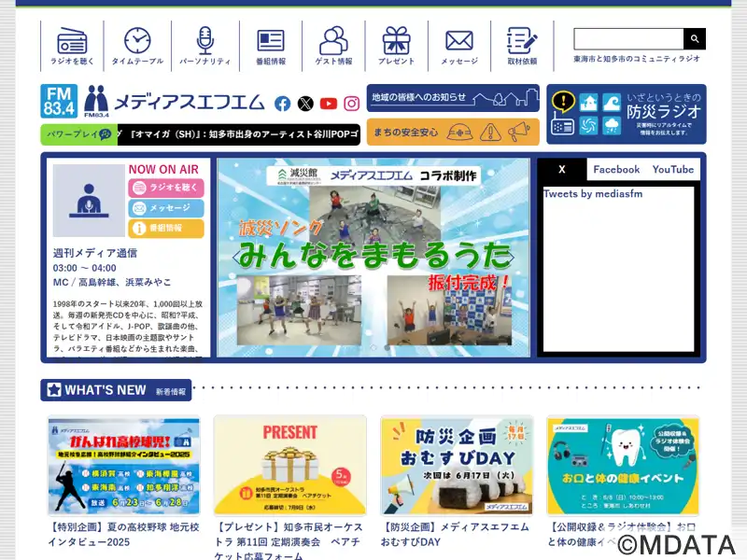Click the みんなをまもるうた slideshow image
The image size is (747, 560).
[373, 258]
